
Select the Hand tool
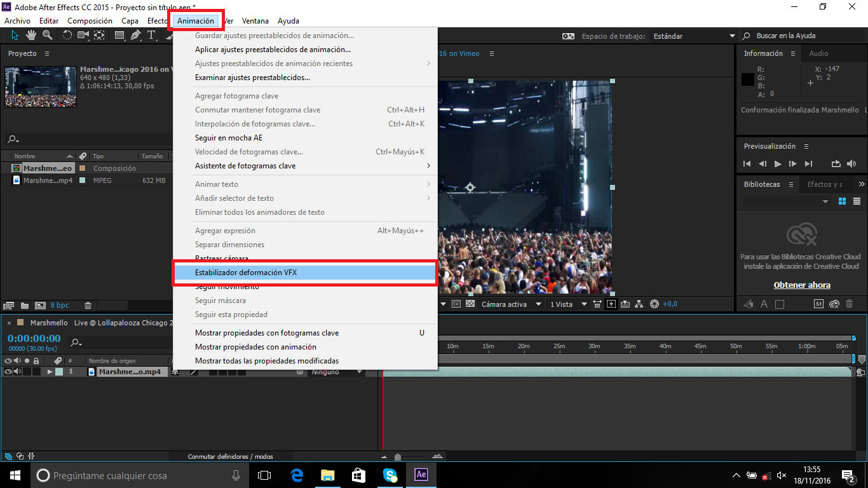click(x=31, y=35)
